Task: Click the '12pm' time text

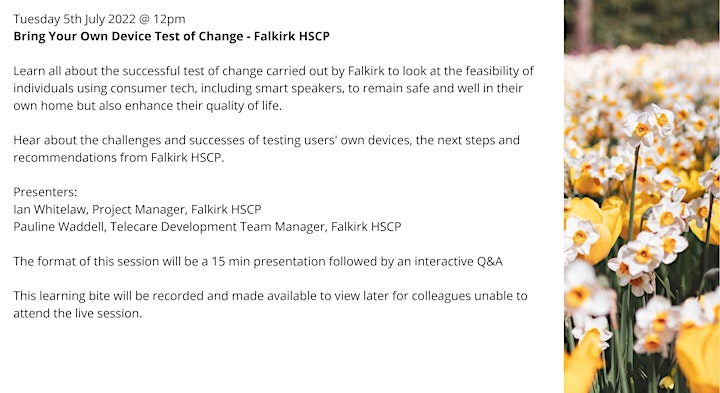Action: click(x=169, y=19)
